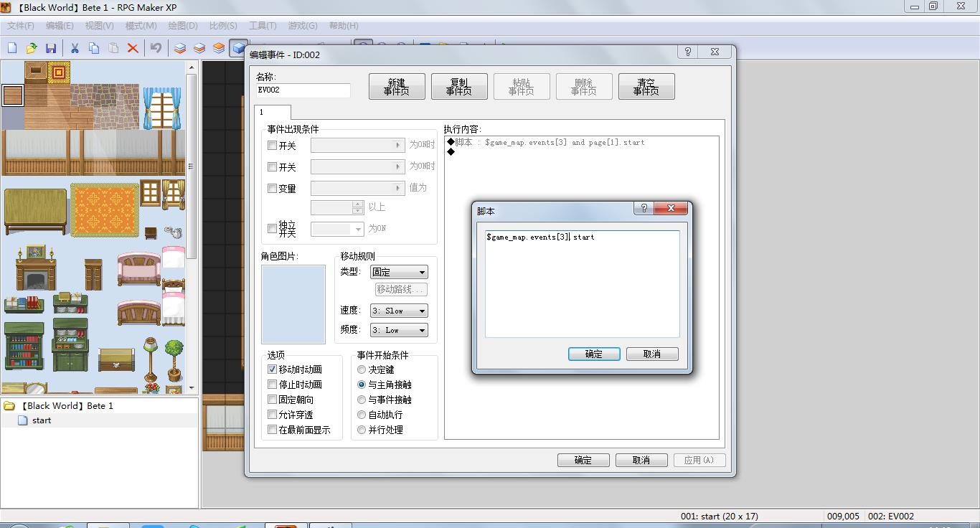980x528 pixels.
Task: Open the 独立开关 A/B dropdown
Action: click(338, 229)
